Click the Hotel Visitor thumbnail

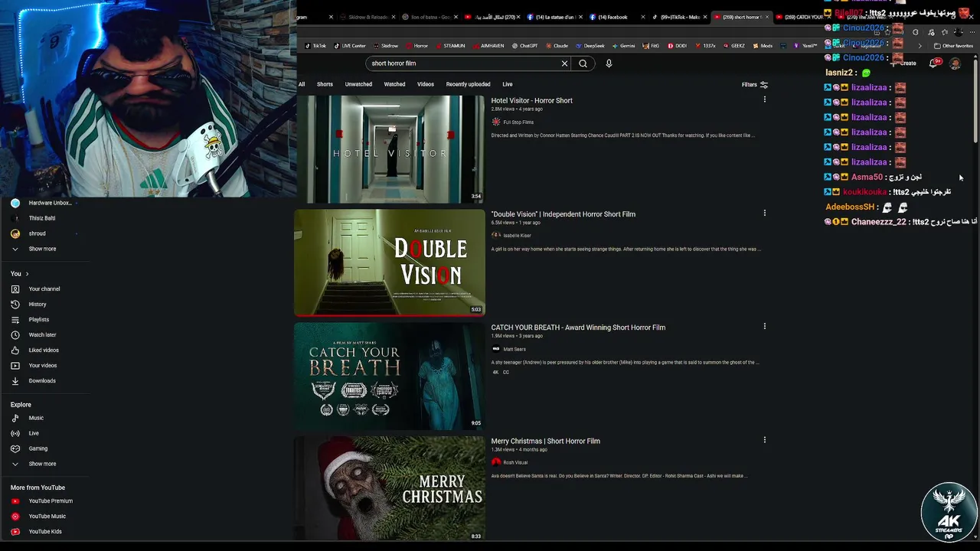click(x=390, y=149)
